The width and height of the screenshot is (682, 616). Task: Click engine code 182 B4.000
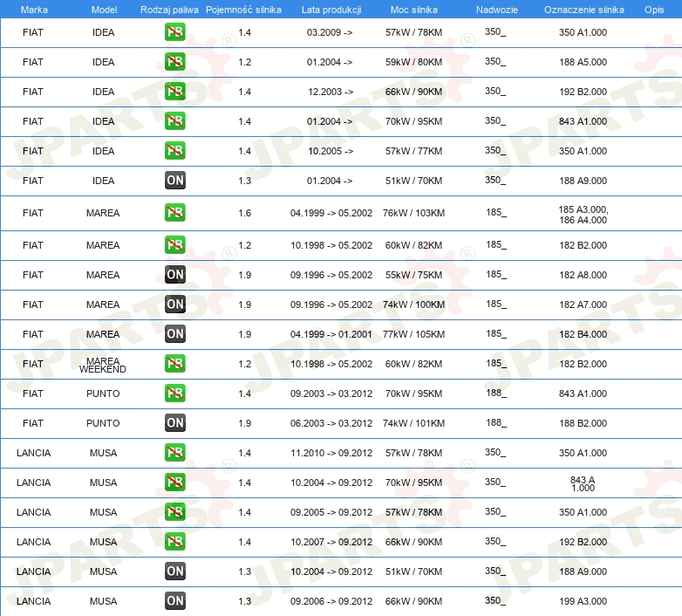[x=583, y=334]
